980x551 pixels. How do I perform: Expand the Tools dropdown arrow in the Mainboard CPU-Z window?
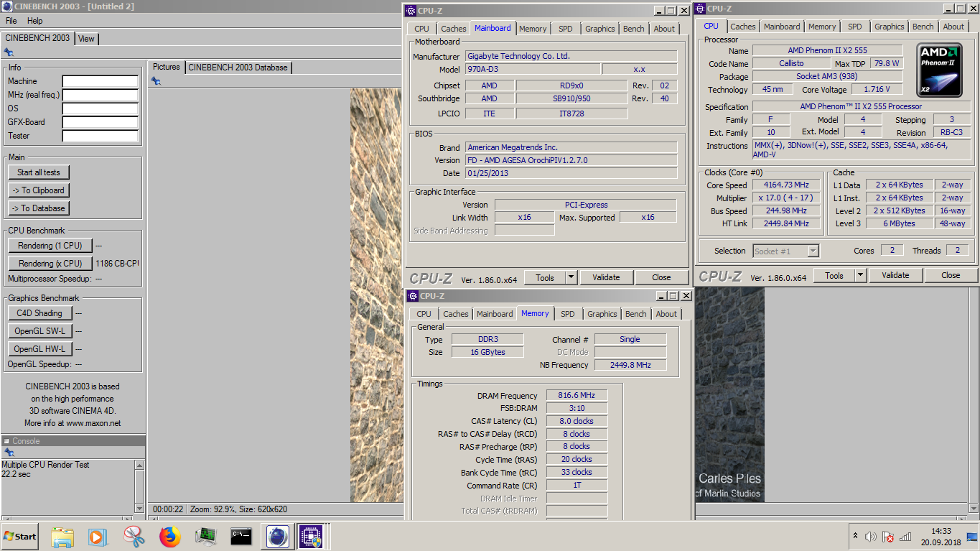[571, 277]
